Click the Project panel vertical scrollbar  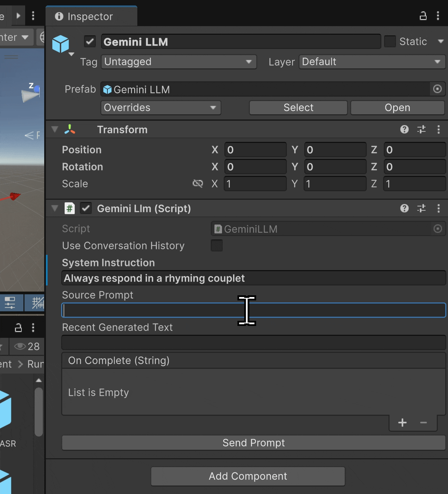(x=39, y=412)
